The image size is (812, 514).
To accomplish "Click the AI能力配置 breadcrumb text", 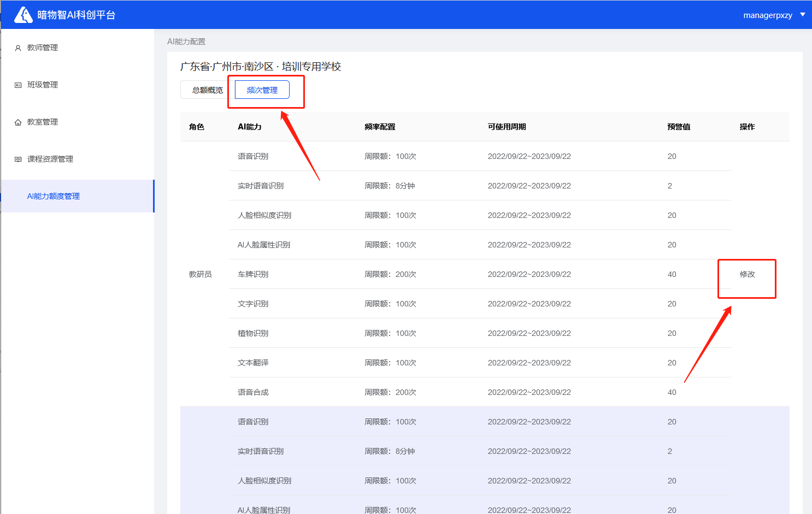I will [x=186, y=42].
